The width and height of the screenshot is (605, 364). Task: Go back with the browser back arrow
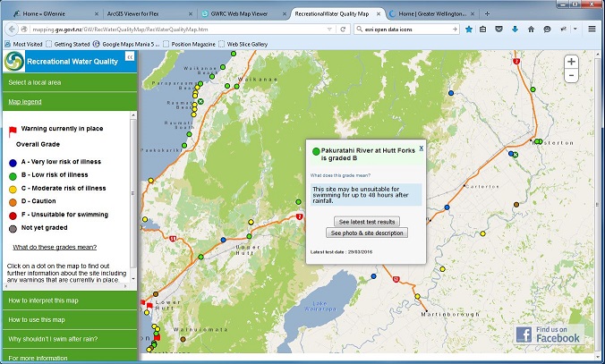[x=12, y=30]
